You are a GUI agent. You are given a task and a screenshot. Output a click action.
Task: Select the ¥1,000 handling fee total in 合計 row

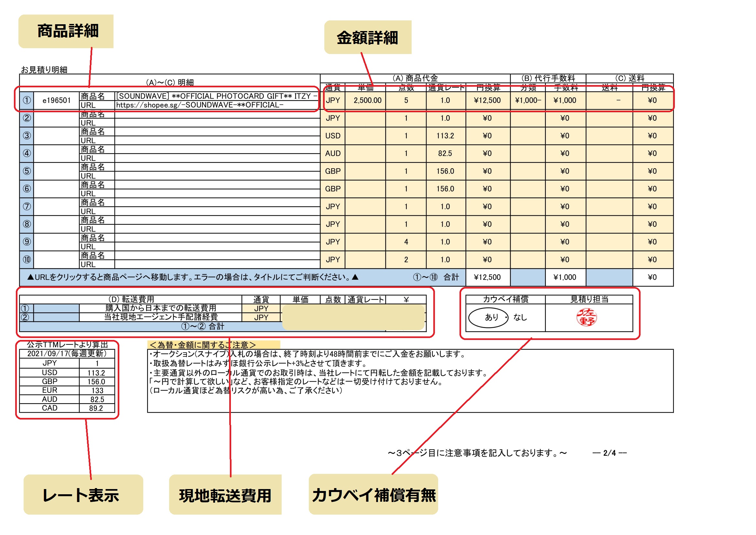(x=565, y=278)
